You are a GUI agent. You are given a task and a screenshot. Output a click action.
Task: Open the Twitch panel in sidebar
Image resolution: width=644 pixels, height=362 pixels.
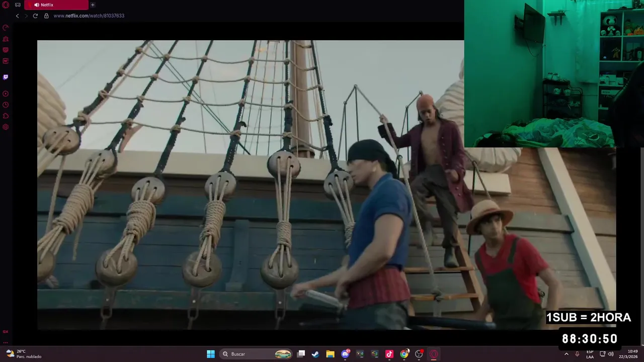6,77
